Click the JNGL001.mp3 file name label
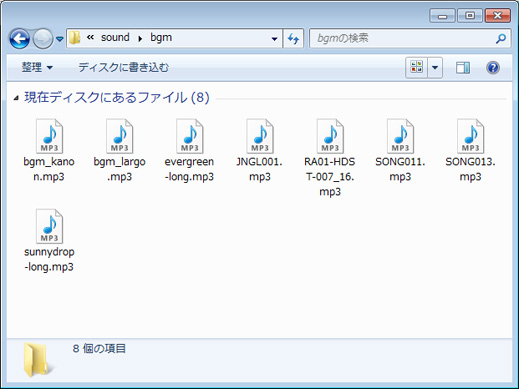This screenshot has height=389, width=519. point(260,169)
